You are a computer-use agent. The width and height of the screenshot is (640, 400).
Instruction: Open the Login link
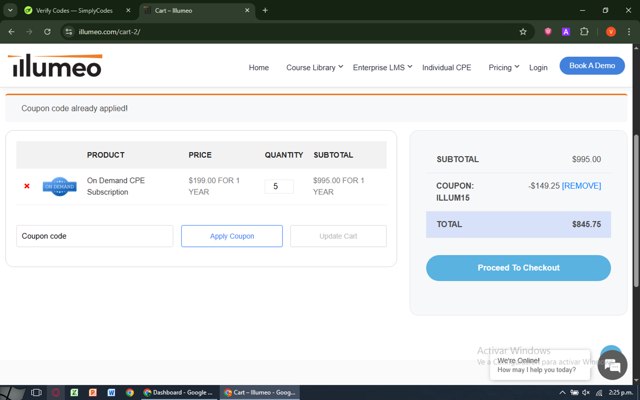tap(538, 68)
